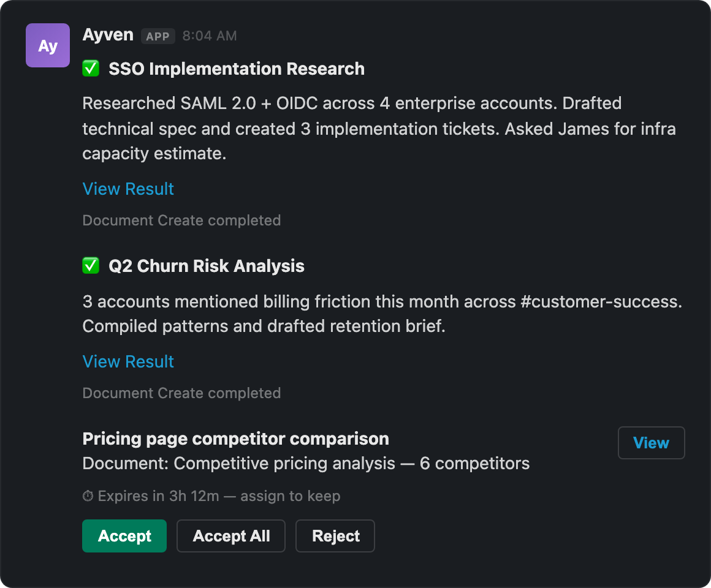Click Pricing page competitor comparison title
The image size is (711, 588).
click(235, 439)
